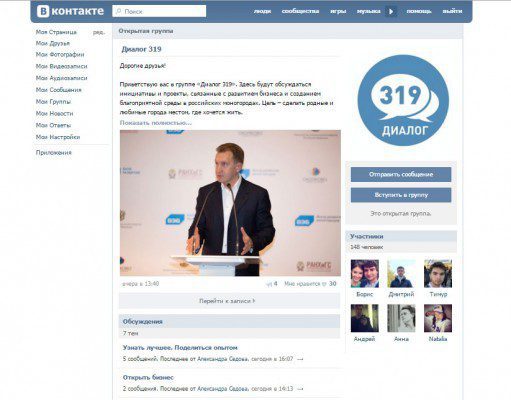Click the music play button in the header
511x400 pixels.
coord(391,11)
